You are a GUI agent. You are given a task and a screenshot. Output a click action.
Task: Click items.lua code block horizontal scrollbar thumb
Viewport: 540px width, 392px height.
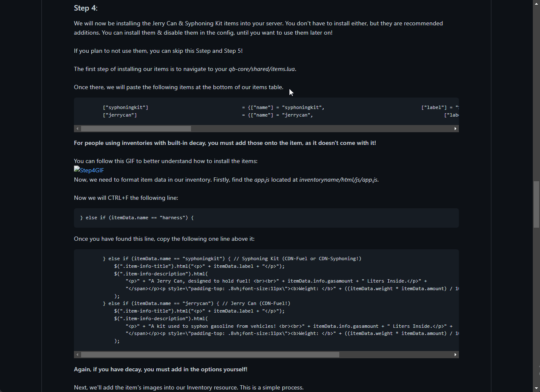tap(136, 128)
